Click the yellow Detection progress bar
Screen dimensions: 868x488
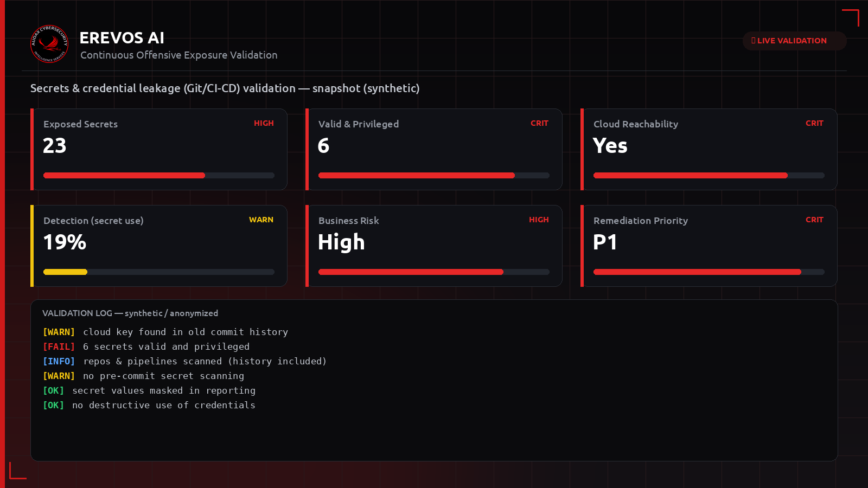click(159, 272)
